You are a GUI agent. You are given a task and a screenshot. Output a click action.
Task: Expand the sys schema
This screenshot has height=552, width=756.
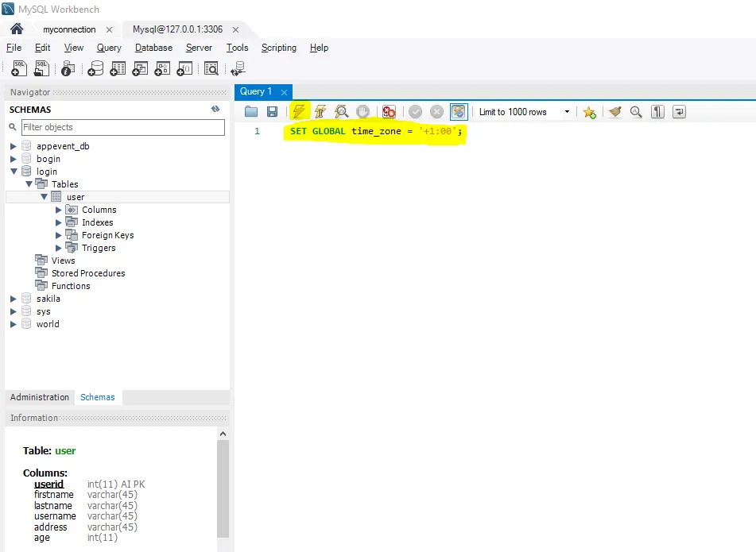click(x=13, y=311)
